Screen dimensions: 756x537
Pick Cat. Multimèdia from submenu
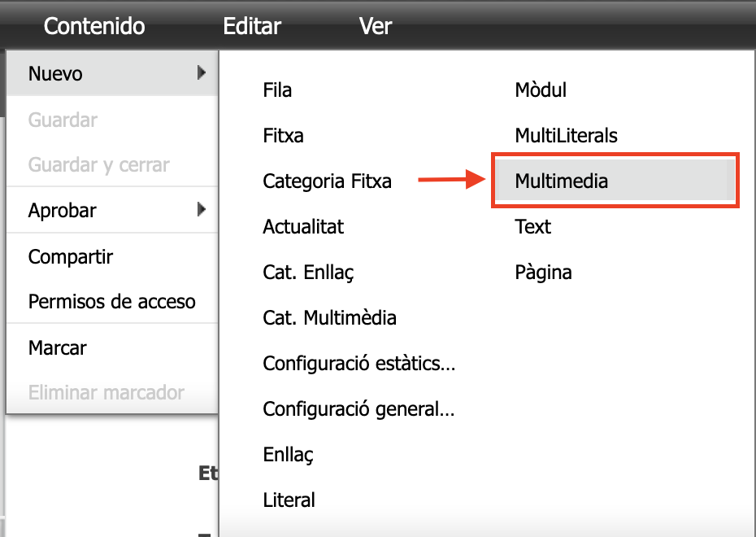tap(330, 317)
